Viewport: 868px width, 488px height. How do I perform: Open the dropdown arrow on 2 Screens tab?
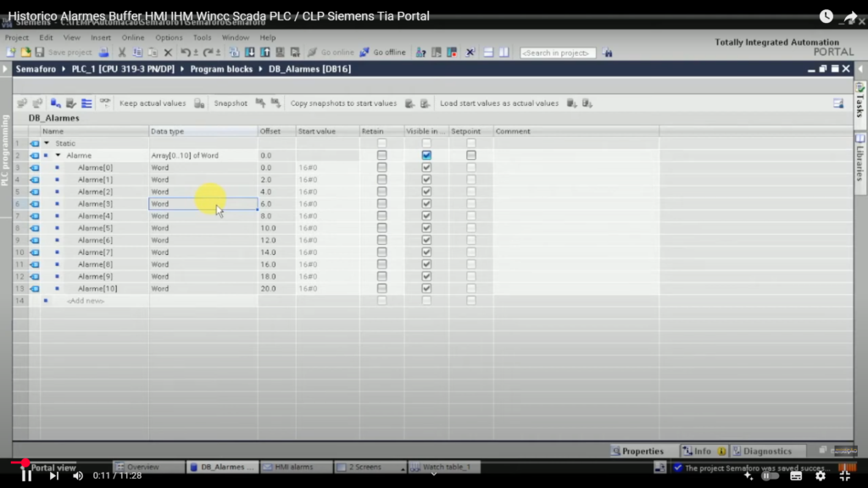tap(403, 469)
